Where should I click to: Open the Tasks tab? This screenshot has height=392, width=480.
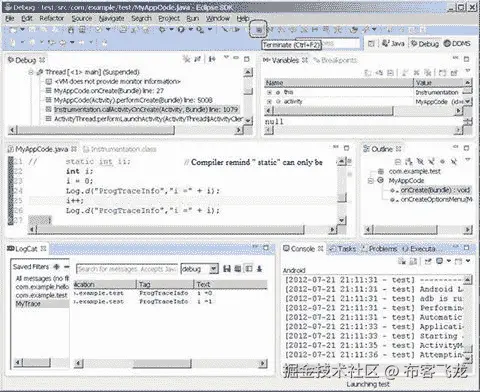click(343, 249)
